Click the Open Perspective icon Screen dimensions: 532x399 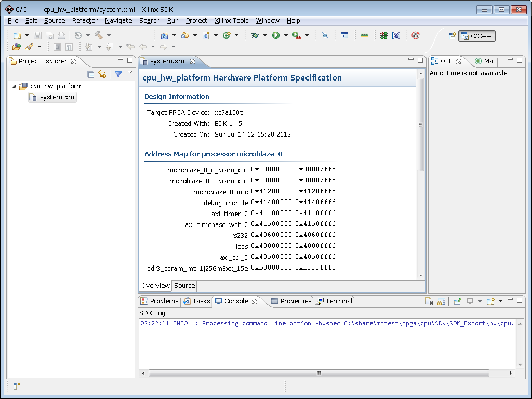click(452, 36)
